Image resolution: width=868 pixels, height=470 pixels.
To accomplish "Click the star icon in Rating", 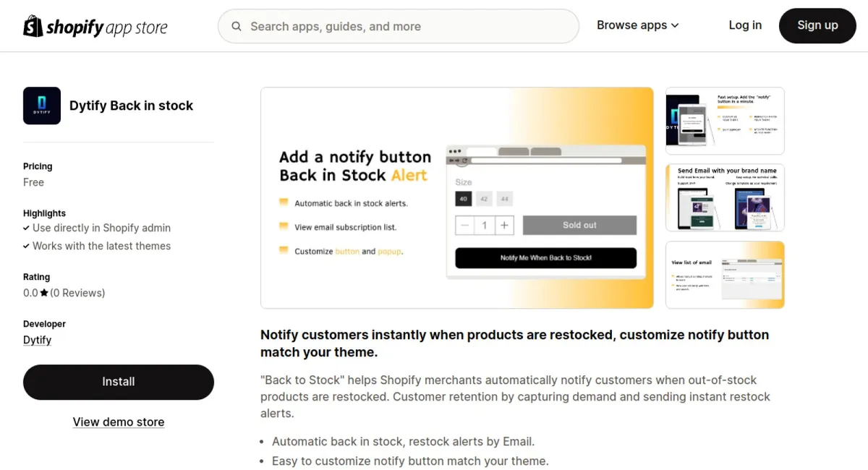I will [x=44, y=293].
